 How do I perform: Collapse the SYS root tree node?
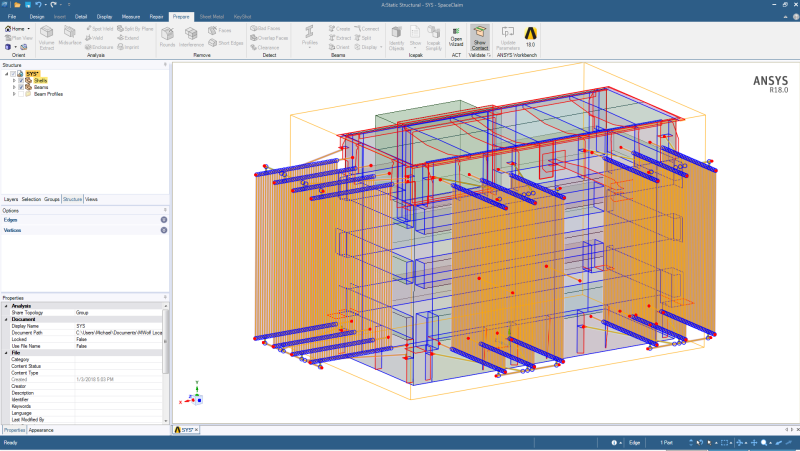tap(7, 74)
